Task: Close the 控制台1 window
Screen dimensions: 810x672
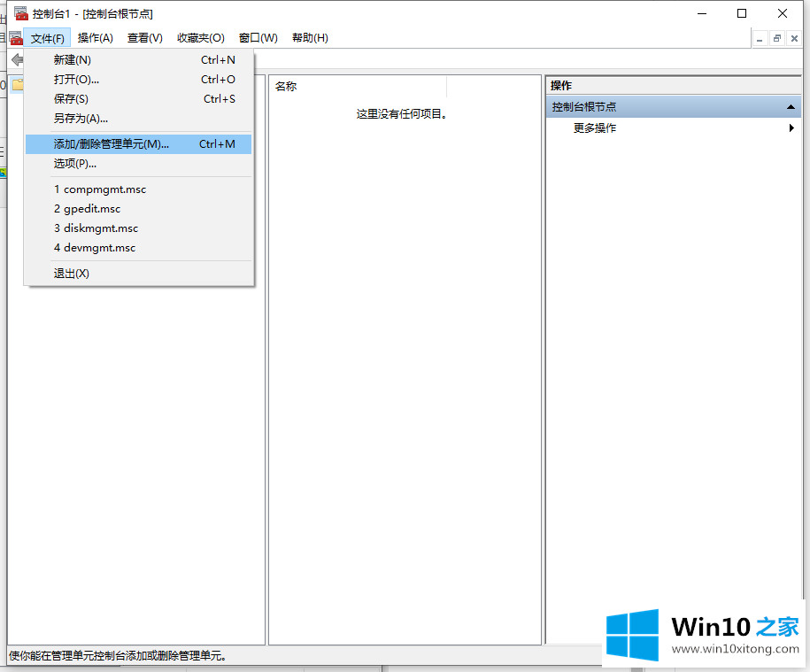Action: 783,13
